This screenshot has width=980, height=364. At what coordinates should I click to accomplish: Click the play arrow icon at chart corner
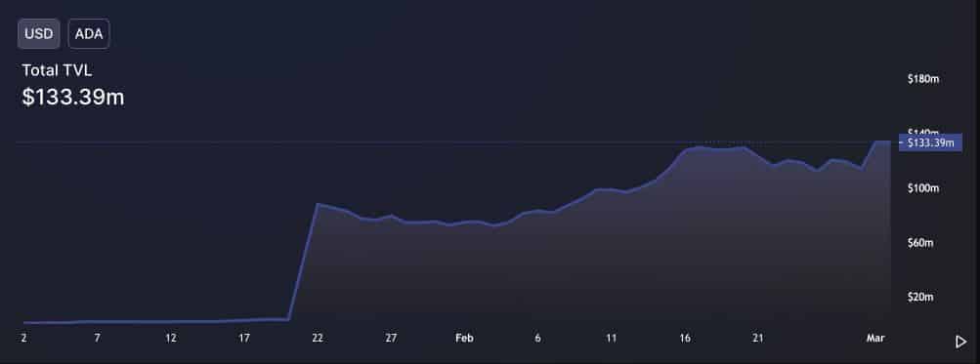click(960, 342)
